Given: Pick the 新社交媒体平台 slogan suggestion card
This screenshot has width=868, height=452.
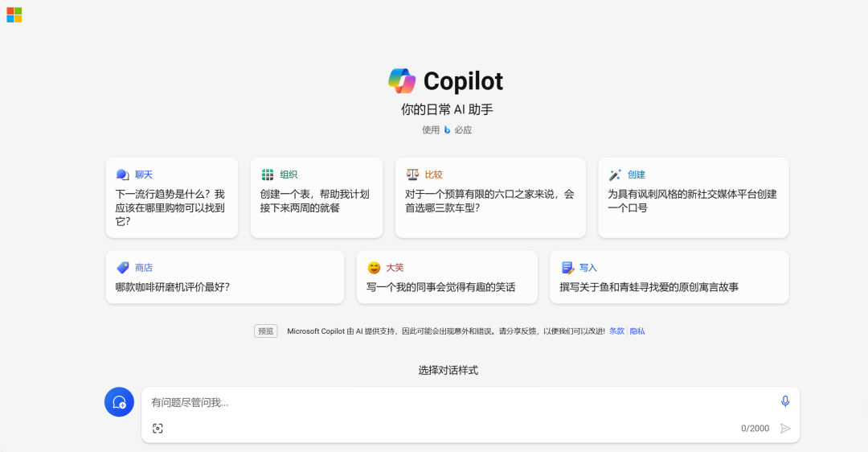Looking at the screenshot, I should click(x=693, y=198).
